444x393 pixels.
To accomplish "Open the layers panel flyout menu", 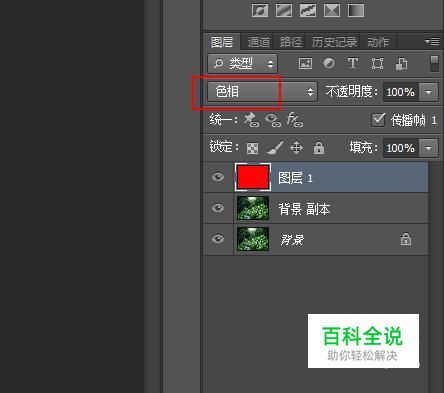I will click(432, 42).
